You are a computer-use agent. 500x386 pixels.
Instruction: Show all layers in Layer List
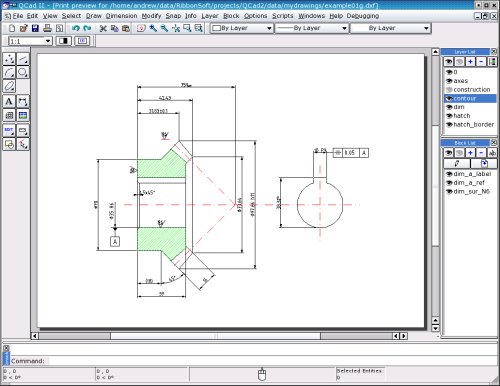coord(448,62)
